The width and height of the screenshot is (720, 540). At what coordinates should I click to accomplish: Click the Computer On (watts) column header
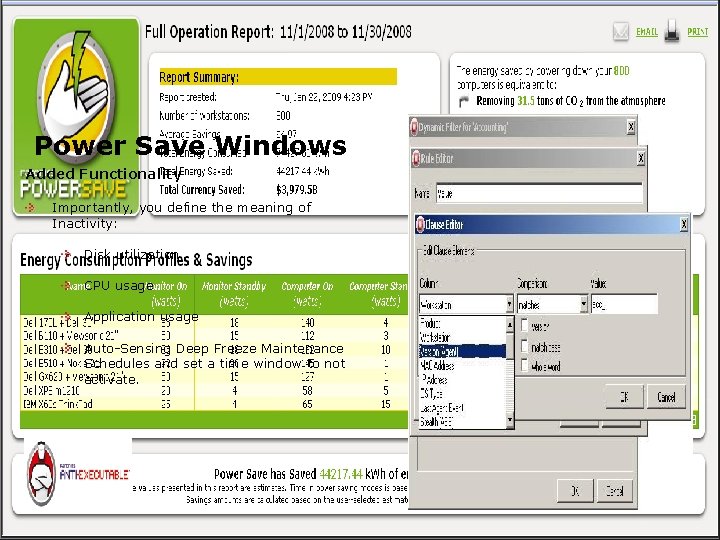[x=307, y=294]
